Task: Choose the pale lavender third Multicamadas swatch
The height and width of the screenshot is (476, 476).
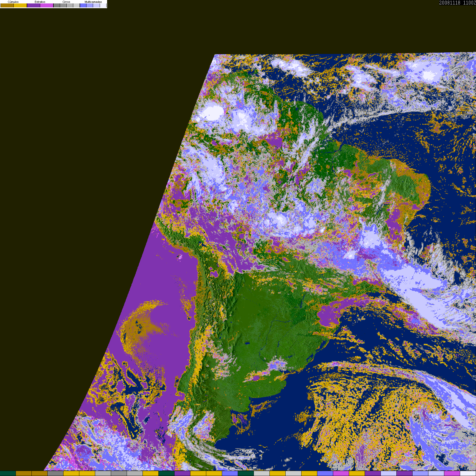Action: click(97, 6)
